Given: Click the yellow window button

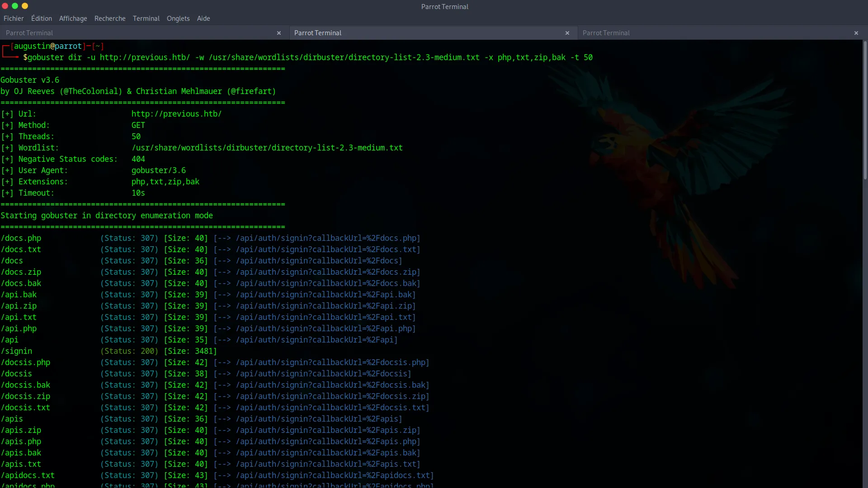Looking at the screenshot, I should pos(25,6).
